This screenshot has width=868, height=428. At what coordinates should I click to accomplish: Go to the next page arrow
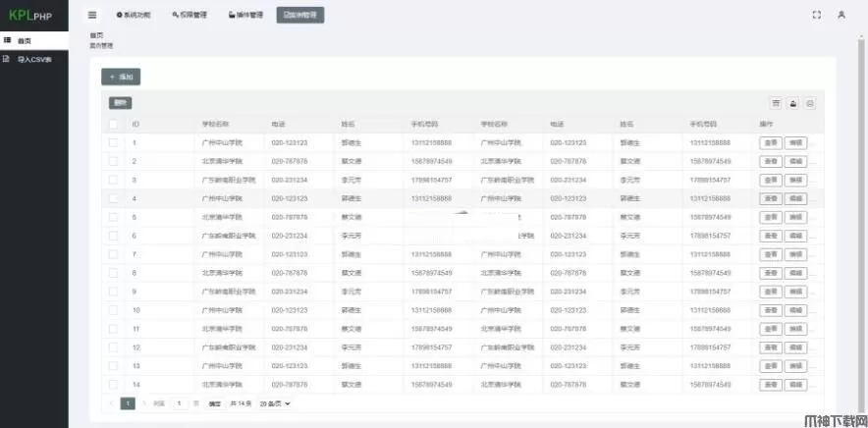click(144, 403)
